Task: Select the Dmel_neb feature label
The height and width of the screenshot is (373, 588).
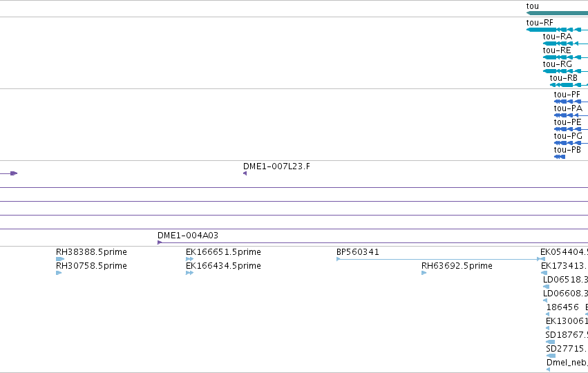Action: pyautogui.click(x=567, y=363)
